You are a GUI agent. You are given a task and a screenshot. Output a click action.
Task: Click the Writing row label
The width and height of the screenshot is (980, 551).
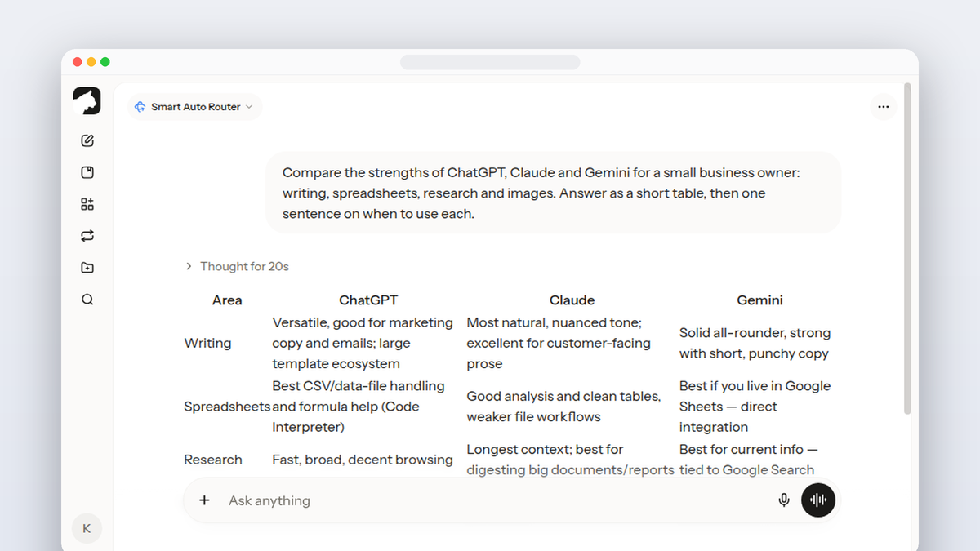(207, 344)
